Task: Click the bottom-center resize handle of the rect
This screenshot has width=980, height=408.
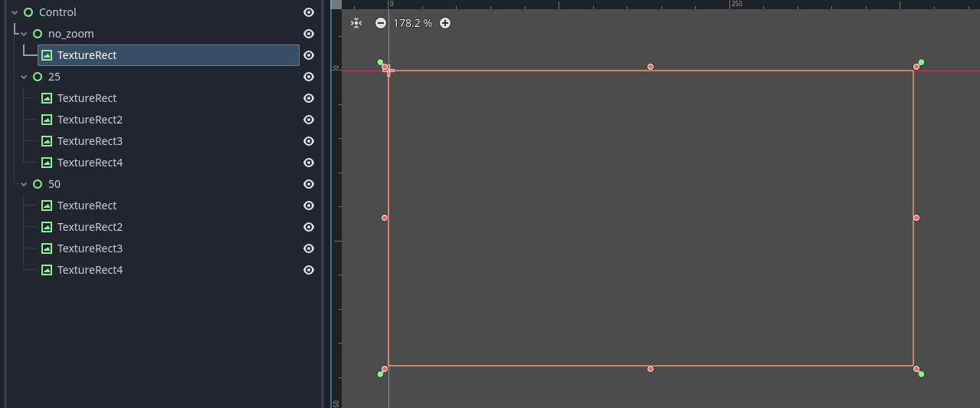Action: click(651, 369)
